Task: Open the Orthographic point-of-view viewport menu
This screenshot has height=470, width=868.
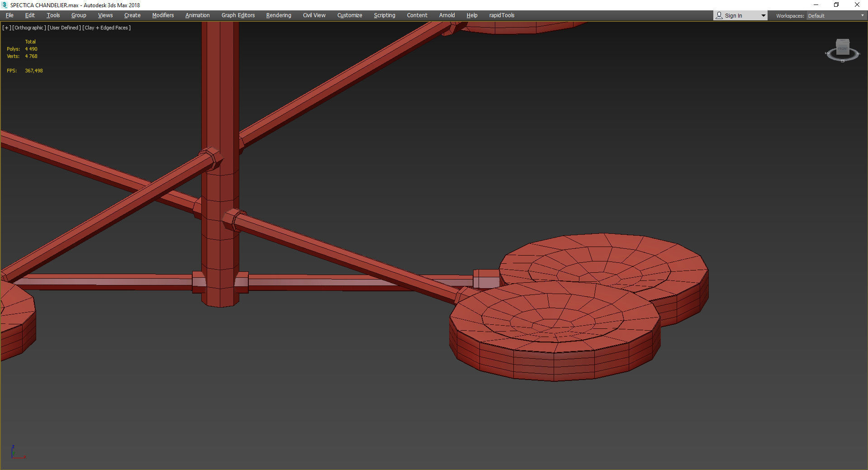Action: coord(29,28)
